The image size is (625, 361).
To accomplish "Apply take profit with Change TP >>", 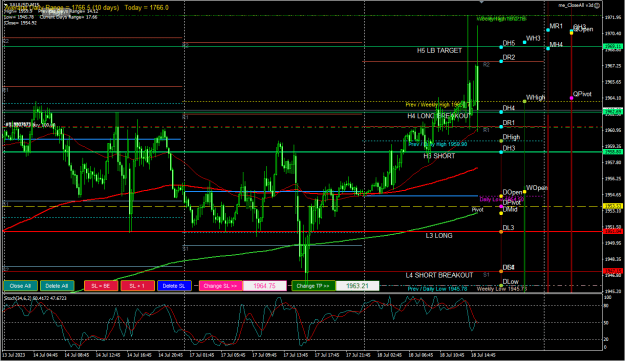I will tap(313, 286).
